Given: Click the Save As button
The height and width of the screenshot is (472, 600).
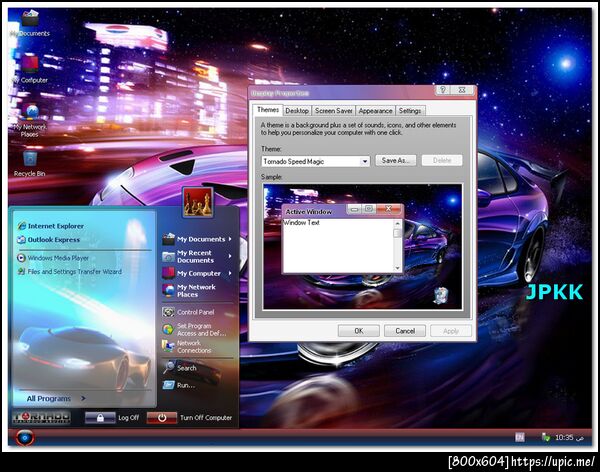Looking at the screenshot, I should pyautogui.click(x=396, y=160).
